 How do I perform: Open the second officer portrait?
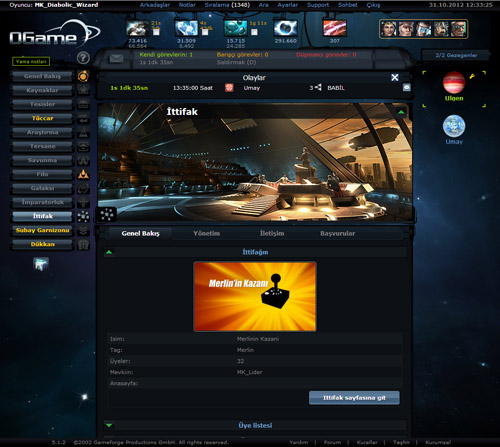(x=406, y=29)
